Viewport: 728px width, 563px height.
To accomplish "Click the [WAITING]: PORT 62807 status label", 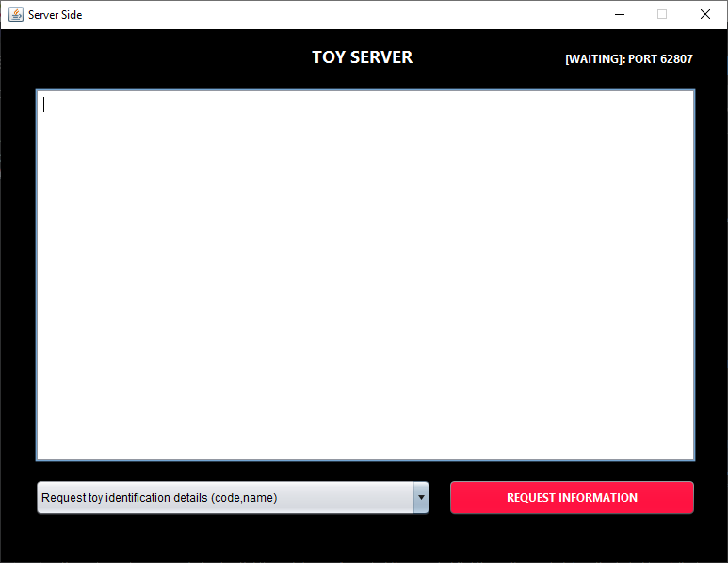I will pos(629,59).
